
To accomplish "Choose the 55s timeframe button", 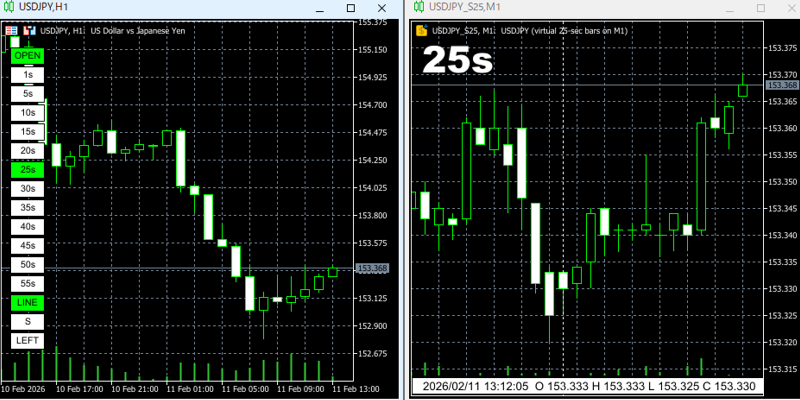I will pyautogui.click(x=27, y=283).
